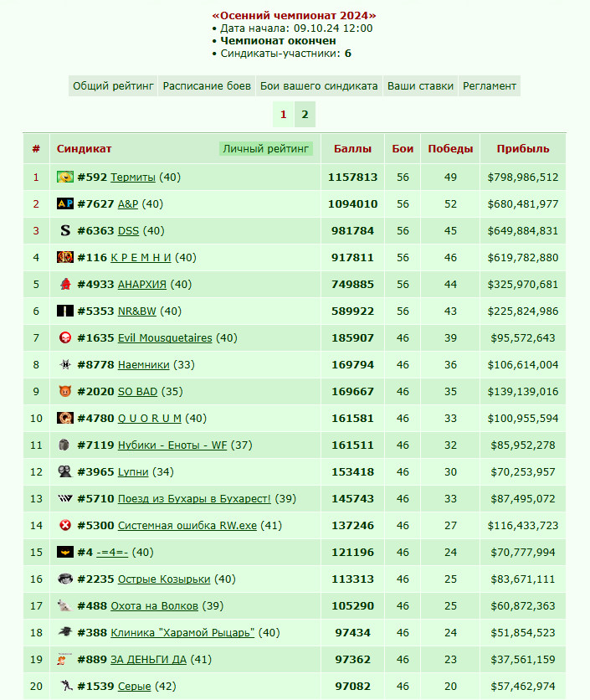The width and height of the screenshot is (590, 700).
Task: Open the Охота на Волков link
Action: click(x=155, y=606)
